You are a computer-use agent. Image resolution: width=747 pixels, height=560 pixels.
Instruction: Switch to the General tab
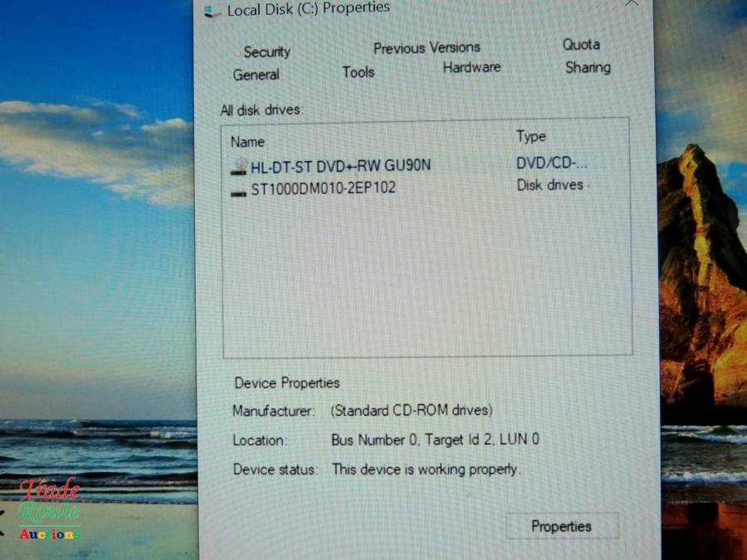[x=256, y=75]
